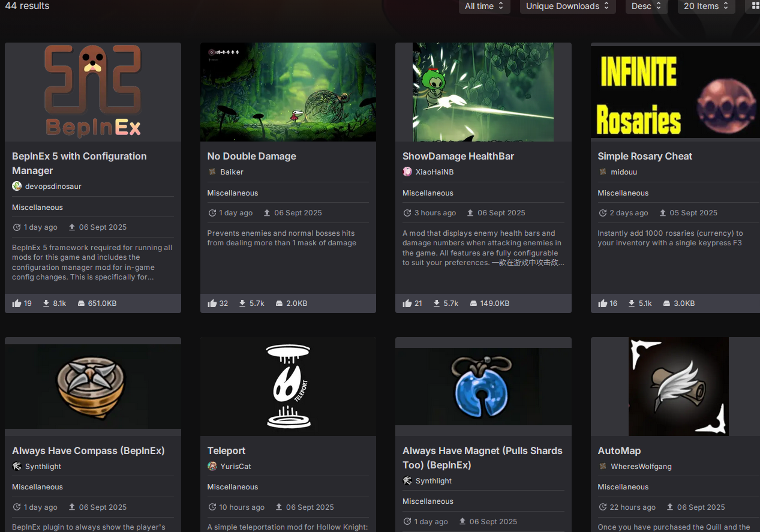Viewport: 760px width, 532px height.
Task: Click Baiker avatar icon
Action: coord(212,172)
